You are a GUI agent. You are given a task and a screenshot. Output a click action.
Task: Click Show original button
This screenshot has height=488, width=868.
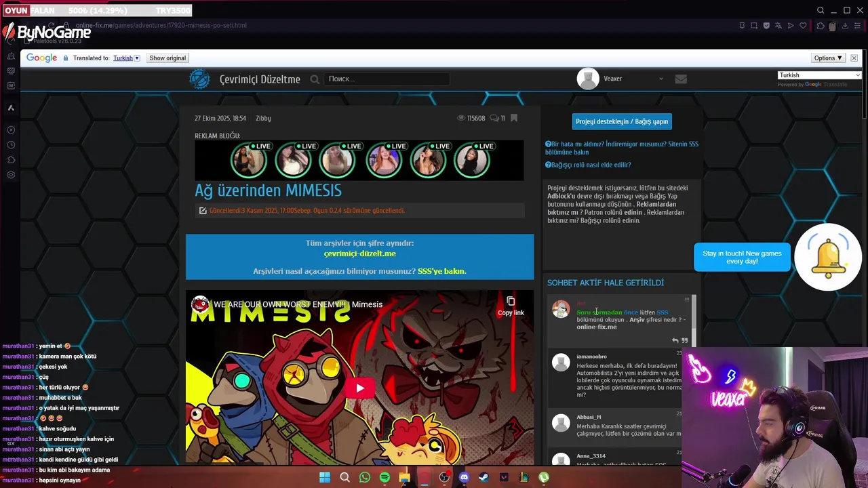(x=167, y=58)
